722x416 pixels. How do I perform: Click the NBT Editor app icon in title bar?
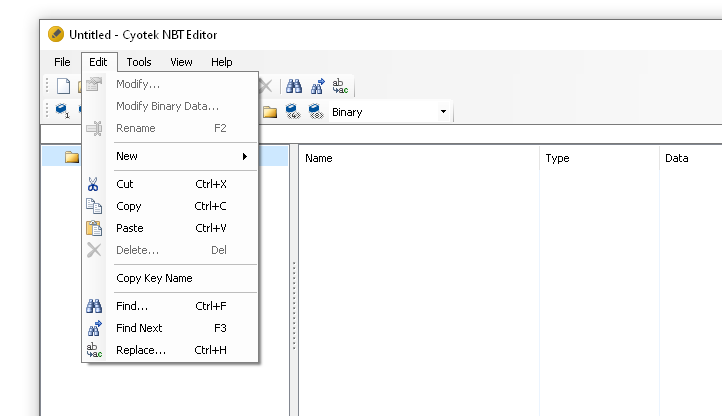pyautogui.click(x=56, y=34)
